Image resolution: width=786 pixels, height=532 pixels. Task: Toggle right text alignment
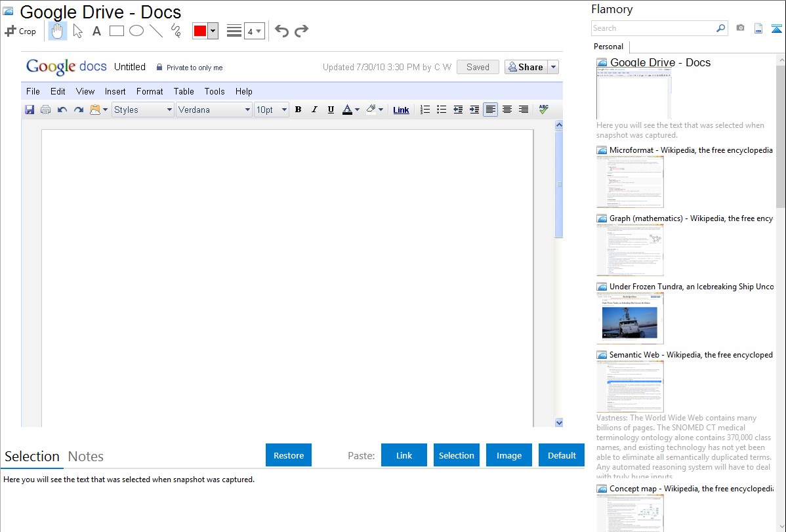pyautogui.click(x=524, y=110)
